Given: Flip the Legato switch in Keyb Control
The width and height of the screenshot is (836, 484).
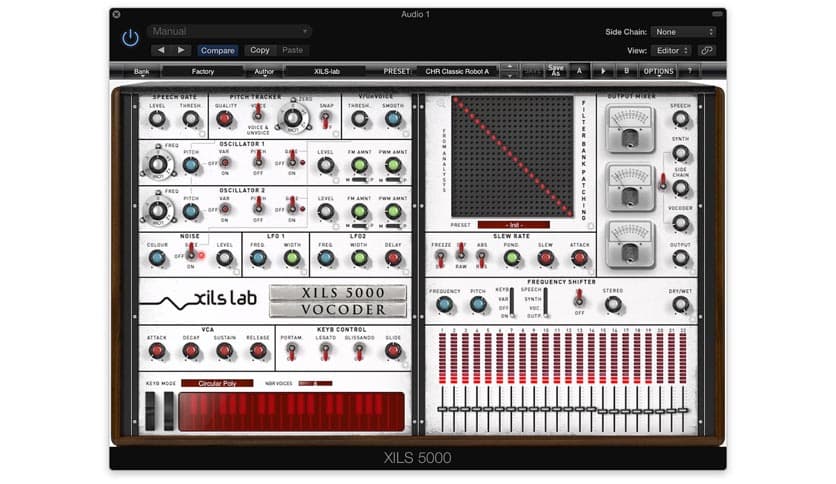Looking at the screenshot, I should [325, 350].
